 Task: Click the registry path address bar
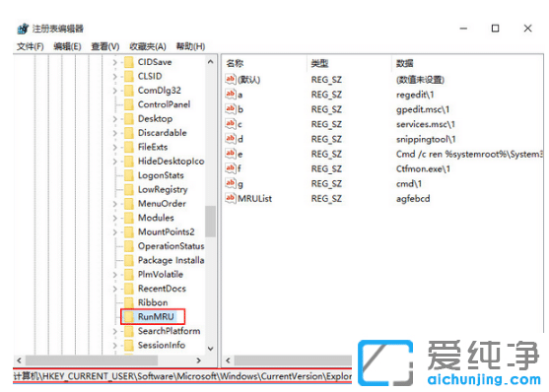pos(182,376)
